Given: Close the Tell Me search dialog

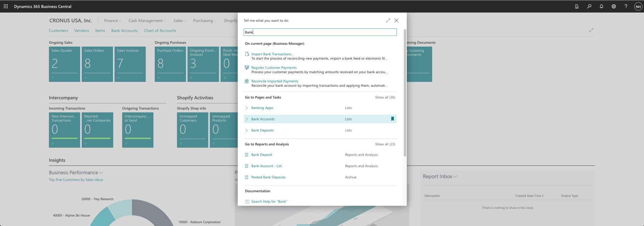Looking at the screenshot, I should pos(396,20).
